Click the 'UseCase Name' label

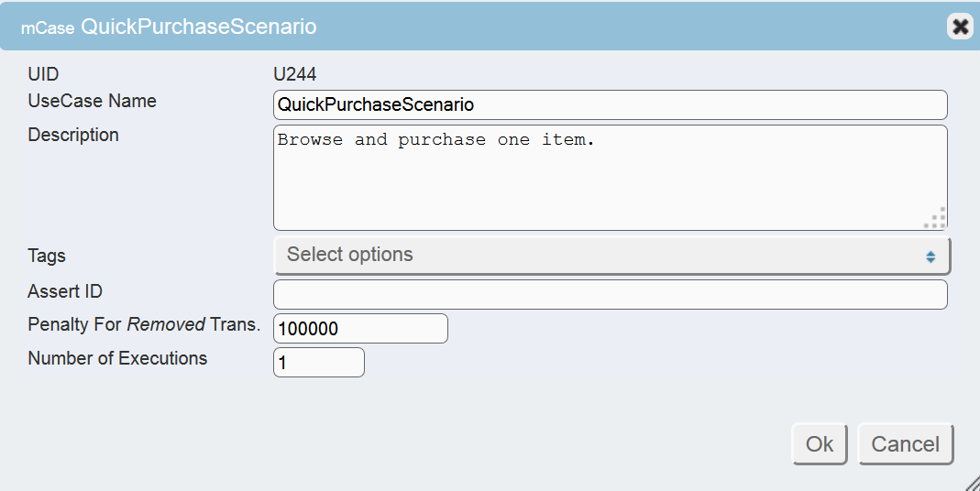(93, 101)
